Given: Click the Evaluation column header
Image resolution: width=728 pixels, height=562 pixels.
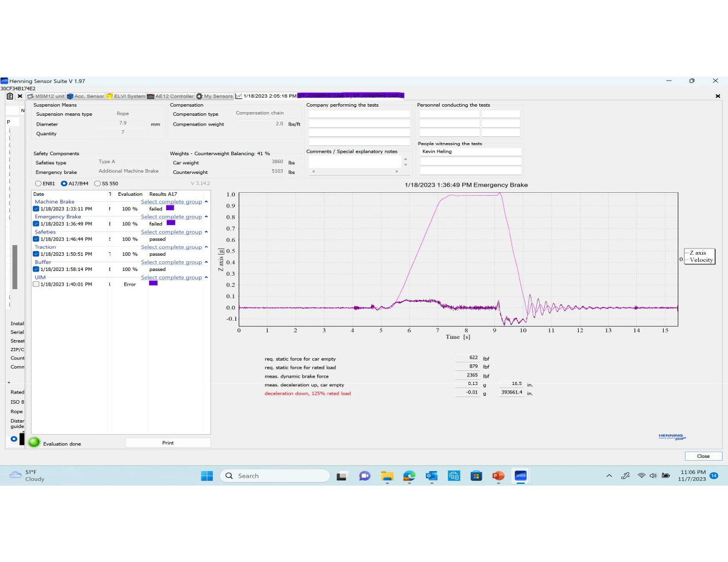Looking at the screenshot, I should click(x=130, y=194).
